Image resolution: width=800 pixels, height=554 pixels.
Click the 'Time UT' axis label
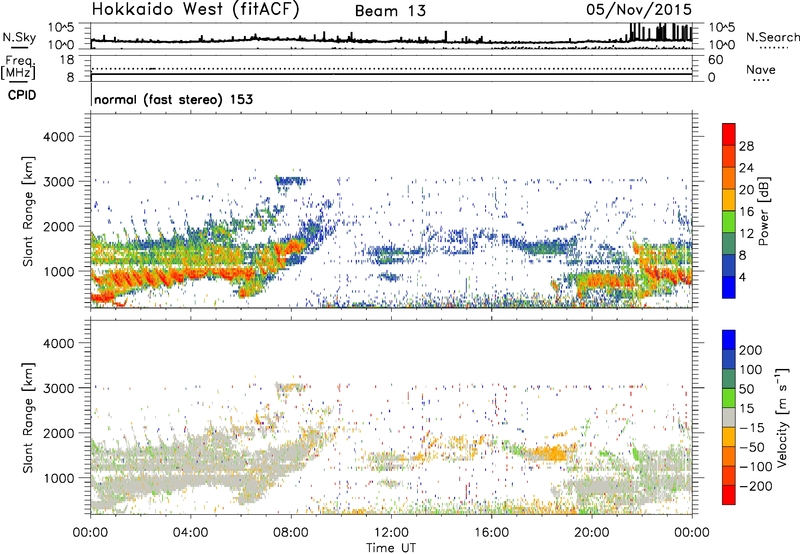pyautogui.click(x=391, y=547)
